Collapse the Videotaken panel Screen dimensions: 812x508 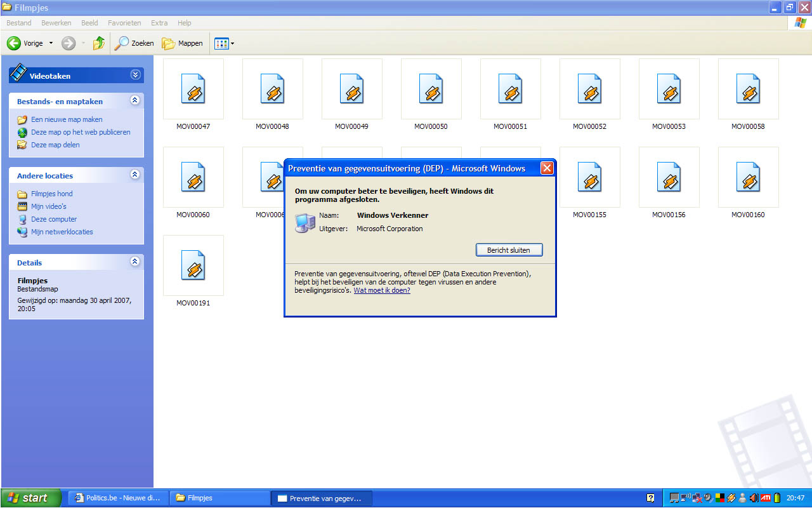[x=135, y=75]
